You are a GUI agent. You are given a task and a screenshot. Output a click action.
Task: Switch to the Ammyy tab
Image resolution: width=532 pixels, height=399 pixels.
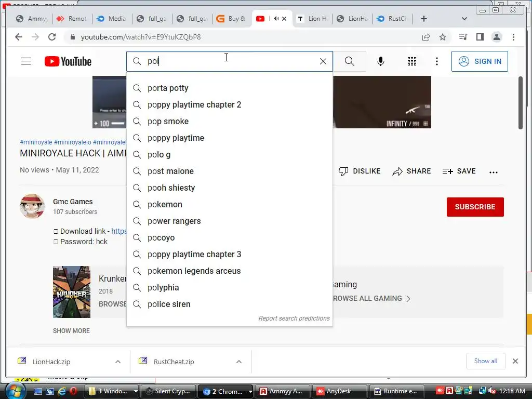(33, 19)
